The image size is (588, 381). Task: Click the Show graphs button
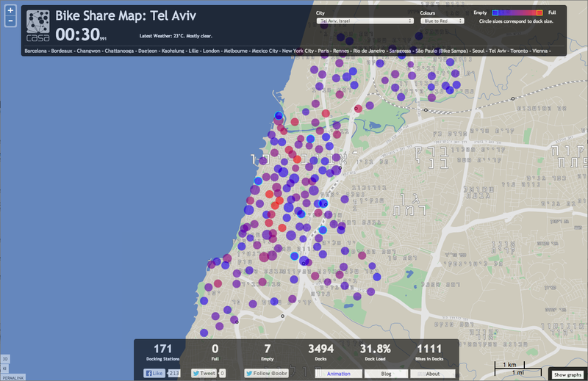coord(567,374)
